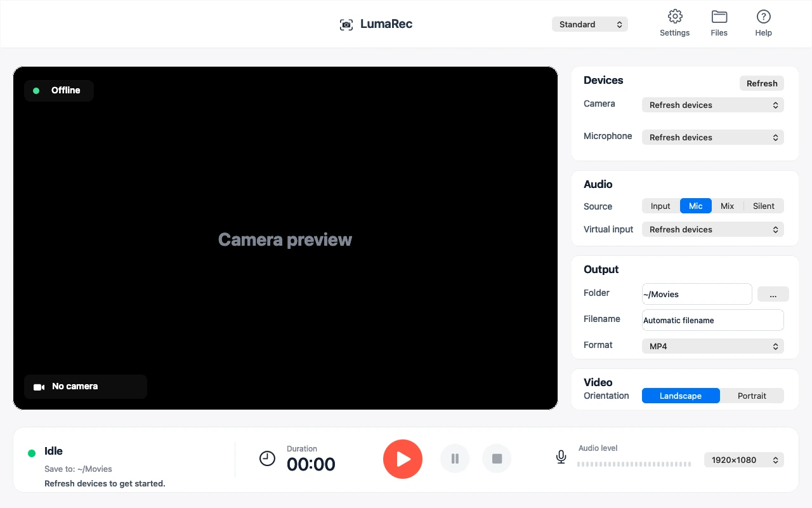Select Mix as audio source

(728, 206)
